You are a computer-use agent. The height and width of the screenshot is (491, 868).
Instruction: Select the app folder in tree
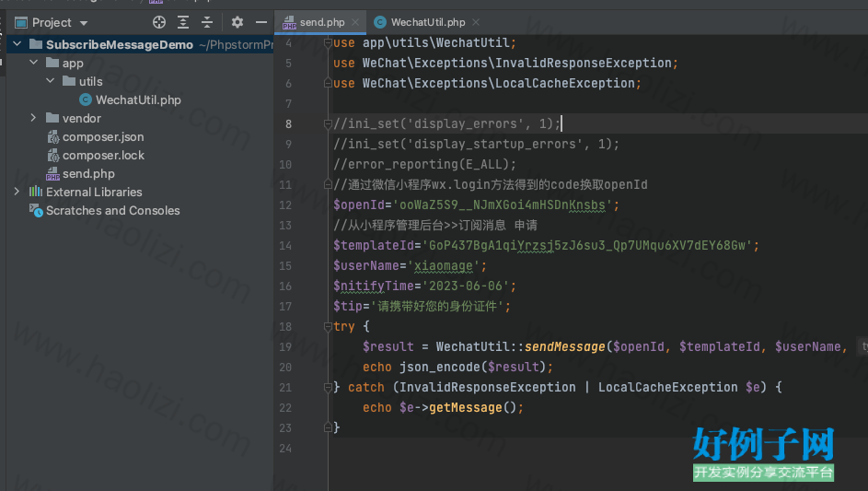pos(73,64)
